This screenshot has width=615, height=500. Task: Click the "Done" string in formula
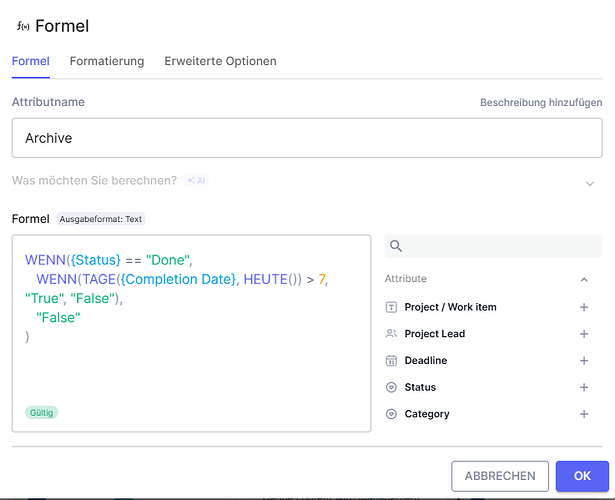click(167, 260)
